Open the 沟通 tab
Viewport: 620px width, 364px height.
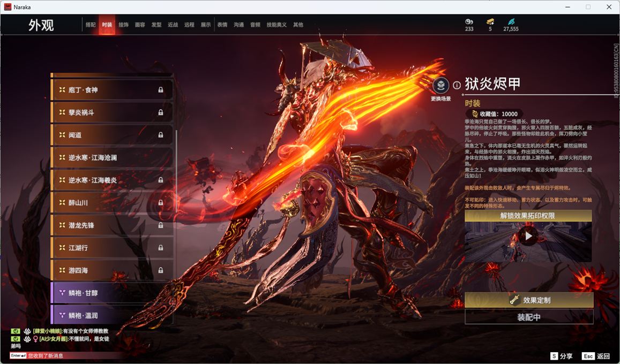click(x=239, y=25)
